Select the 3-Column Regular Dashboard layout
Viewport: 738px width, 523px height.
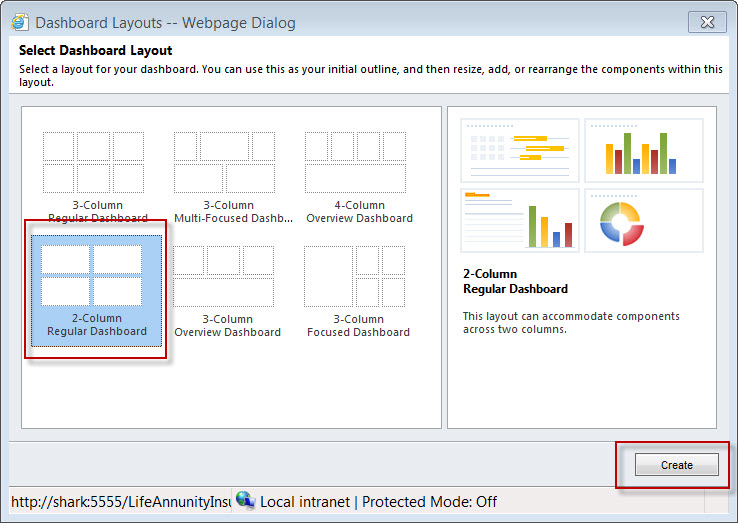point(95,174)
